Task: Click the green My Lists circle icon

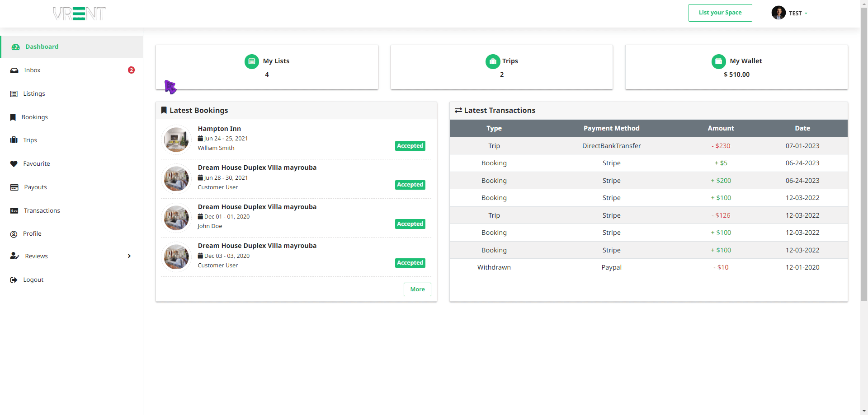Action: [252, 61]
